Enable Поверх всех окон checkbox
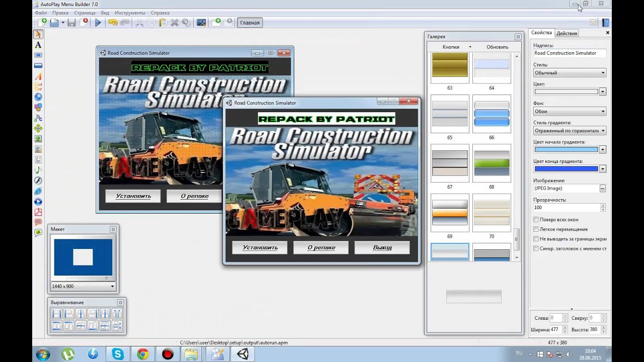The width and height of the screenshot is (644, 362). [536, 220]
